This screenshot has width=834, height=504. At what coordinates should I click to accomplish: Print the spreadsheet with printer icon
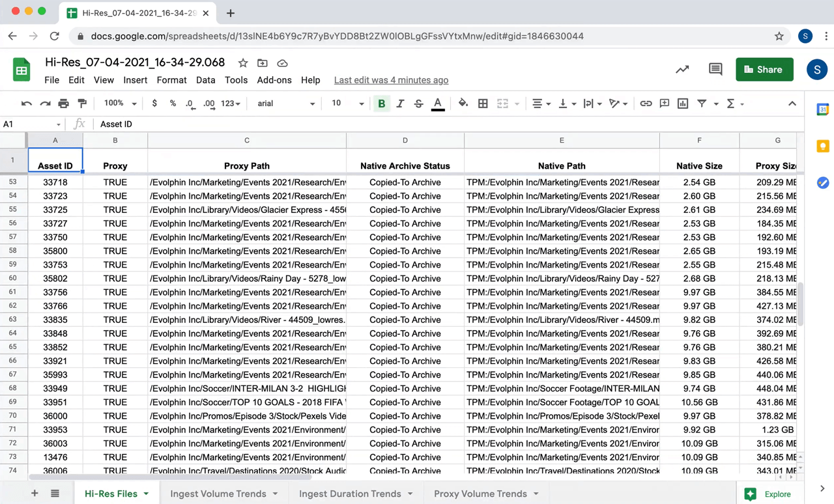coord(63,104)
